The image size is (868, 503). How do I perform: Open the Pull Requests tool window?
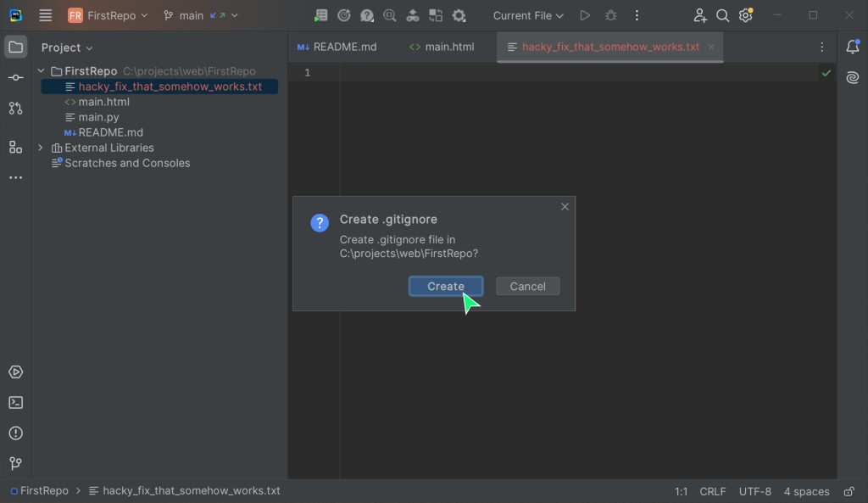tap(15, 109)
